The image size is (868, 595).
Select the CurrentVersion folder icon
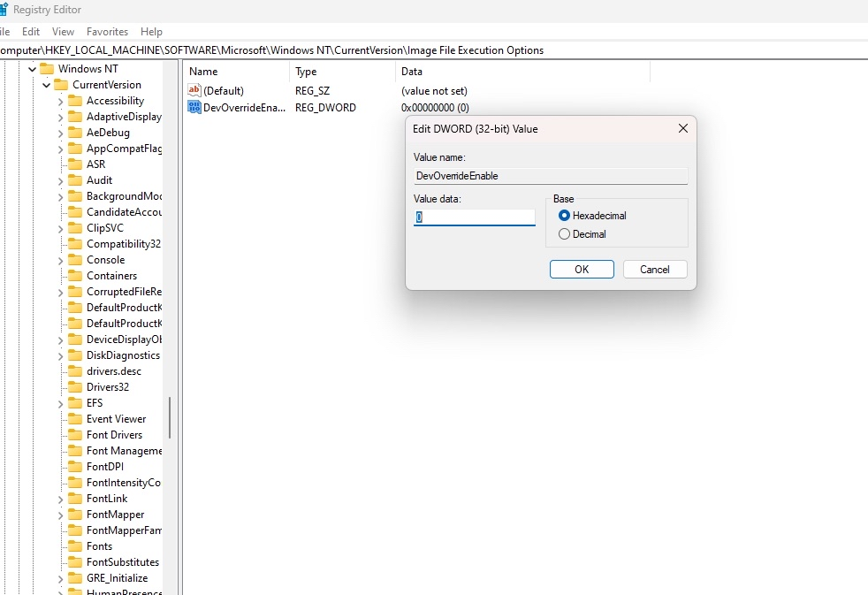[x=61, y=85]
